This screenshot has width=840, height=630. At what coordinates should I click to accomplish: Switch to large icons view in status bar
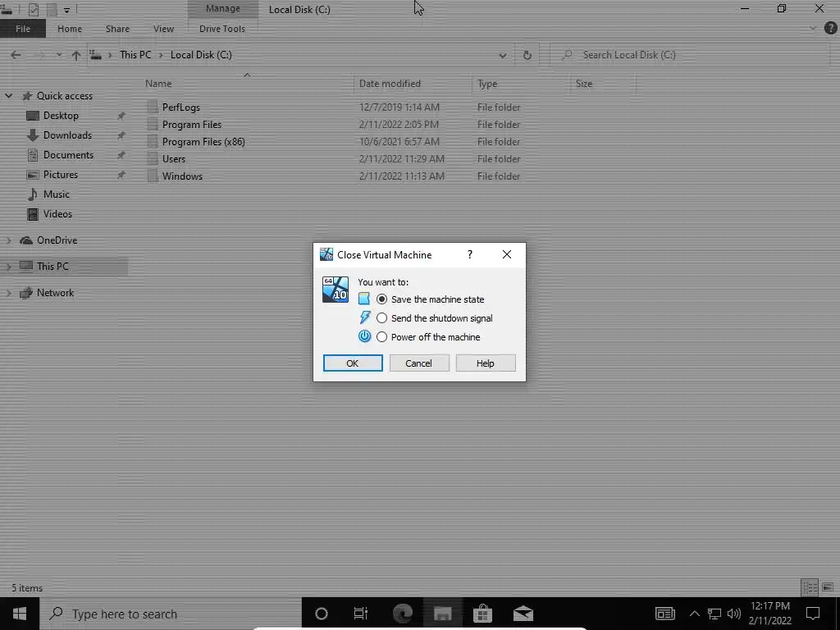[x=828, y=587]
